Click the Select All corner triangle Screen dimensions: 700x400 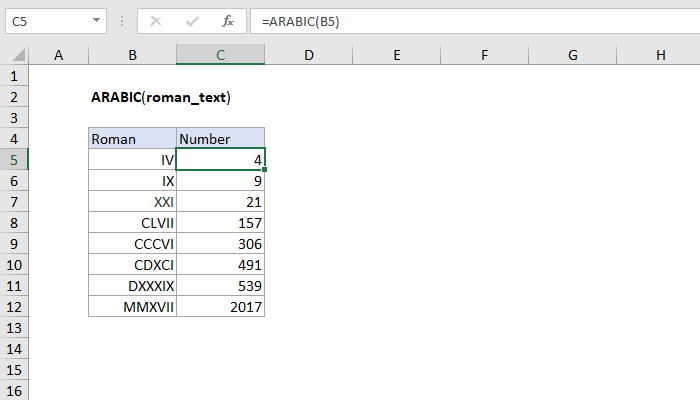18,55
